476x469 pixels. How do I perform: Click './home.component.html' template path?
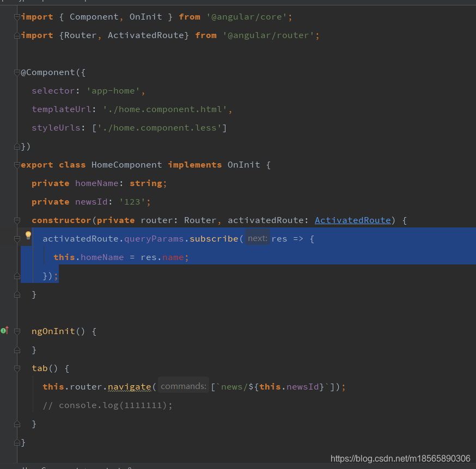[x=165, y=109]
